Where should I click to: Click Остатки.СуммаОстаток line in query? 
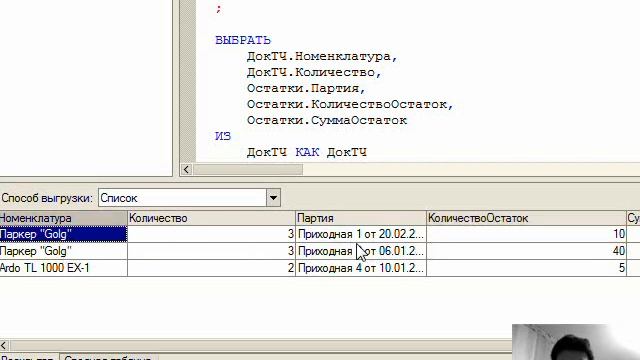click(x=327, y=120)
